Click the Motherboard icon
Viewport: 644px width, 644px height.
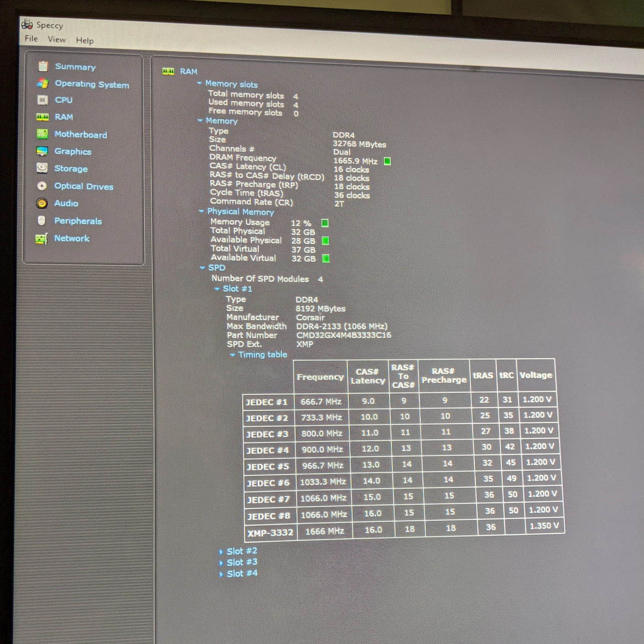[x=42, y=134]
